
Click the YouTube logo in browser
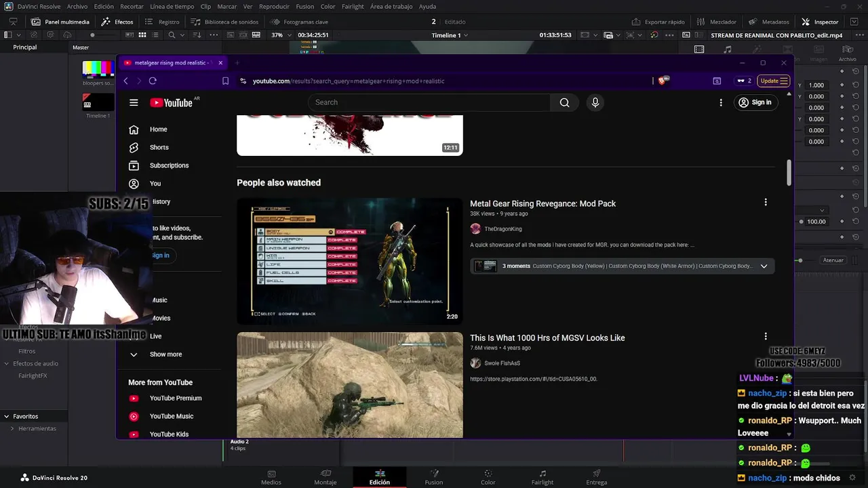pyautogui.click(x=172, y=102)
